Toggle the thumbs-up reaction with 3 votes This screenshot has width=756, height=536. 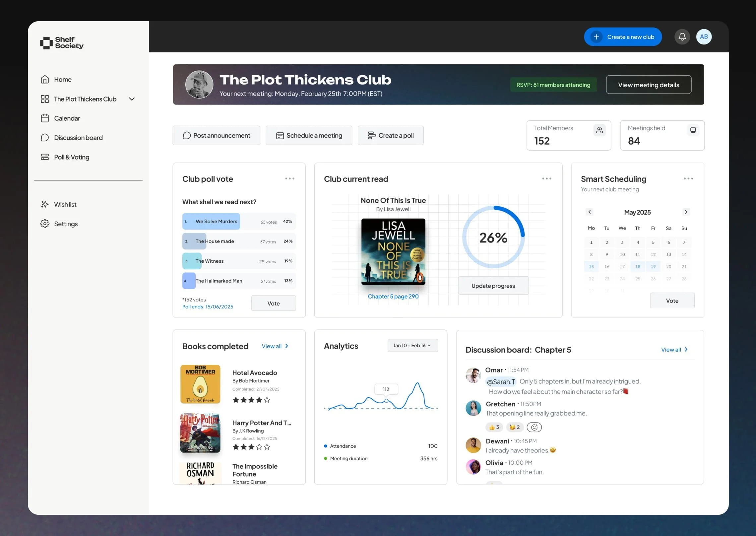[x=494, y=427]
